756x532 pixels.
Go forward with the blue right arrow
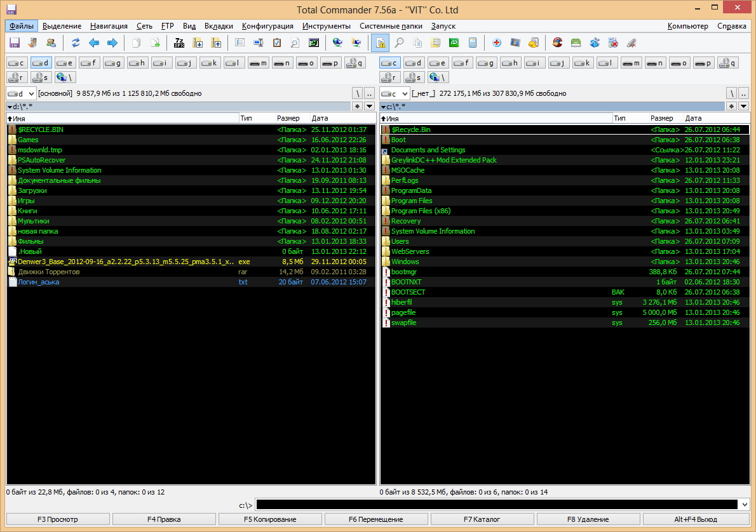tap(112, 43)
